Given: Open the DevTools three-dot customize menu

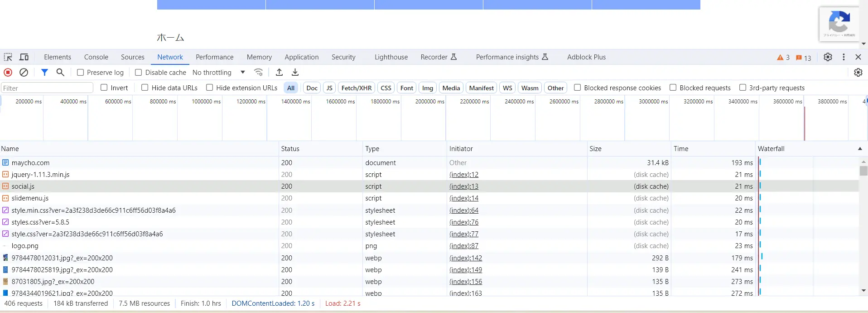Looking at the screenshot, I should coord(843,57).
